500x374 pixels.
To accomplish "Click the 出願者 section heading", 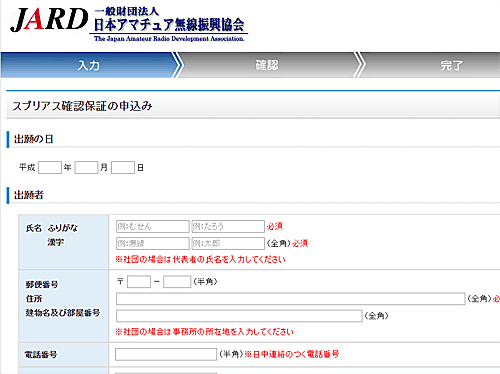I will (29, 195).
